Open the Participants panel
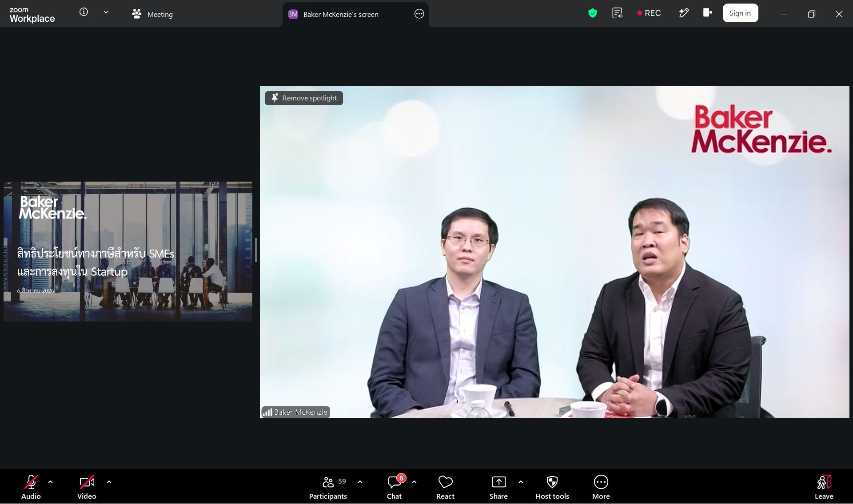The height and width of the screenshot is (504, 853). coord(328,487)
